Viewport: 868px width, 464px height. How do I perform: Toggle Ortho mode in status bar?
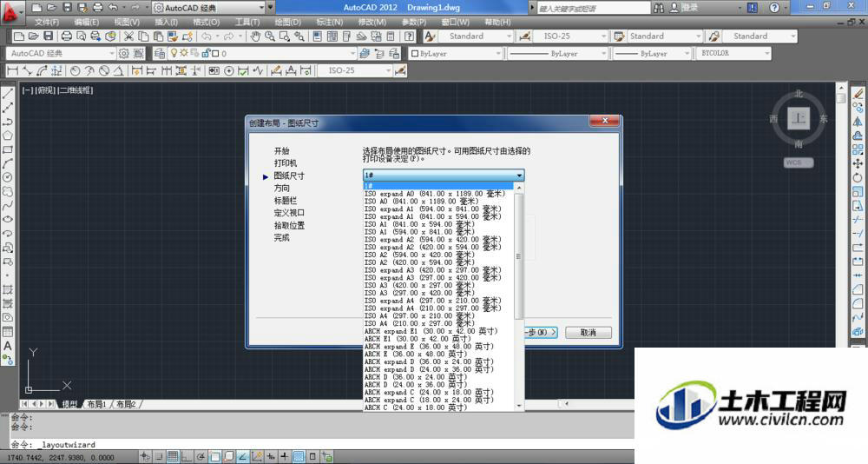[x=187, y=457]
